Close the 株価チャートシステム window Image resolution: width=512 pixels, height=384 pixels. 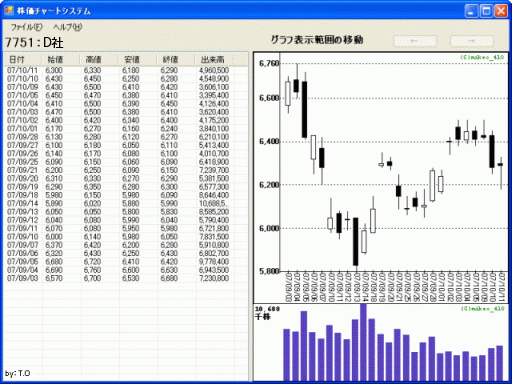[x=501, y=11]
